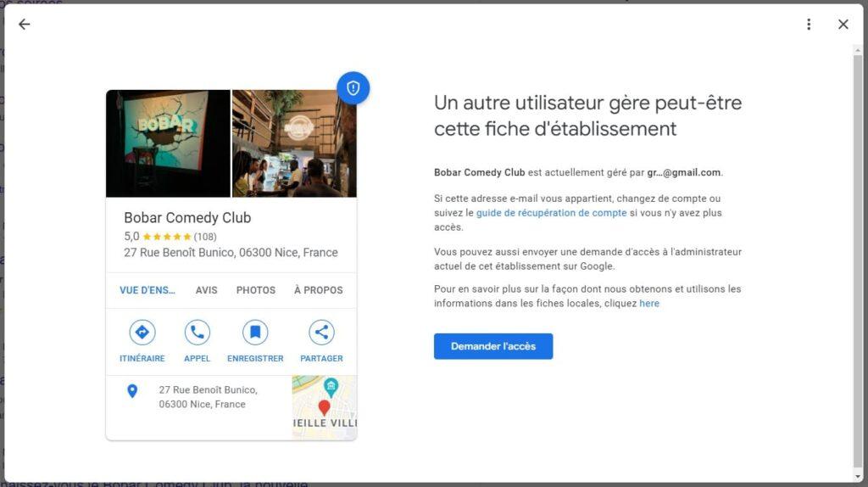Switch to the Avis tab

pyautogui.click(x=207, y=290)
